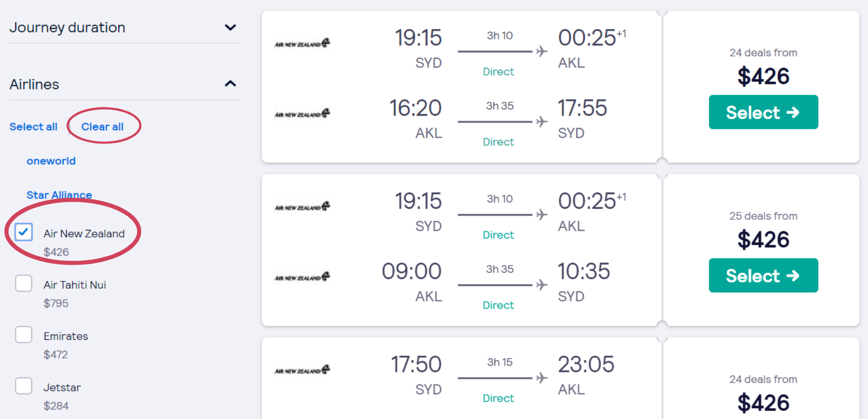868x419 pixels.
Task: Click Air New Zealand logo on 16:20 return flight
Action: [302, 113]
